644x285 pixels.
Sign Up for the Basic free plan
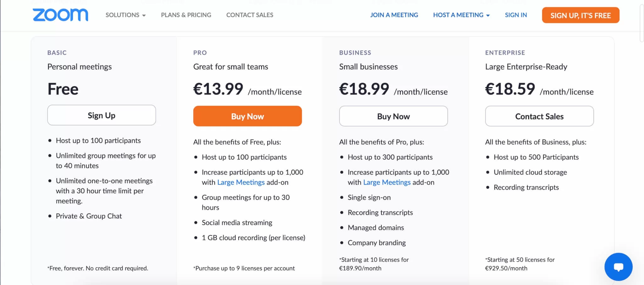pyautogui.click(x=101, y=115)
